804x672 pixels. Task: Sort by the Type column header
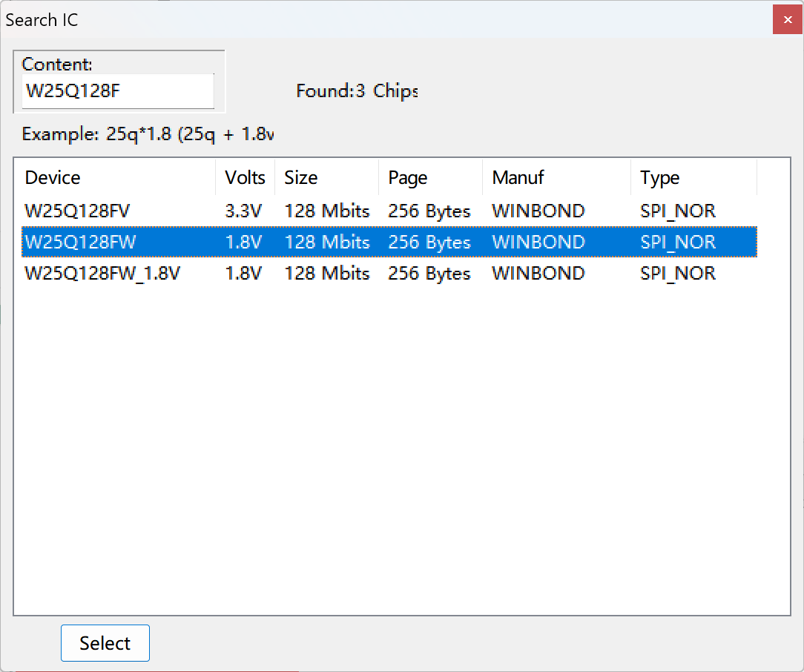[693, 177]
